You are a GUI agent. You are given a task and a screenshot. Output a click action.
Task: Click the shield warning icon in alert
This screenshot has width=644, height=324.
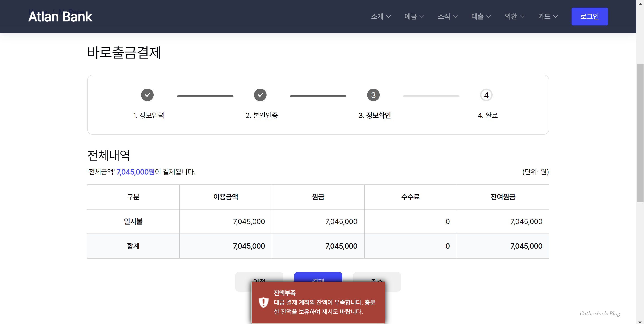263,302
